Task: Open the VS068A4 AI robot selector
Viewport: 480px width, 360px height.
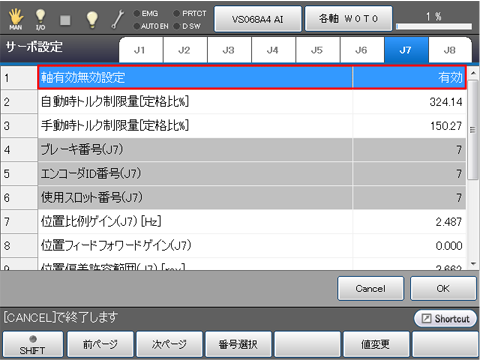Action: tap(258, 19)
